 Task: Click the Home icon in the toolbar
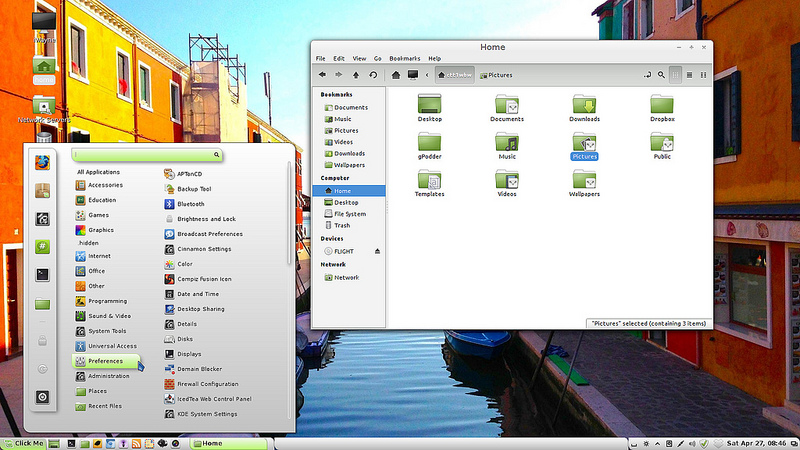pyautogui.click(x=396, y=74)
